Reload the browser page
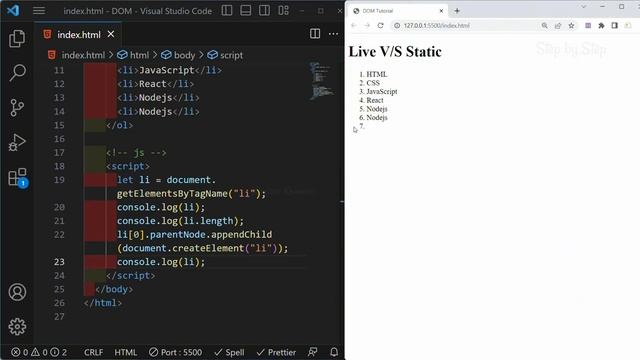Viewport: 640px width, 360px height. pyautogui.click(x=380, y=25)
